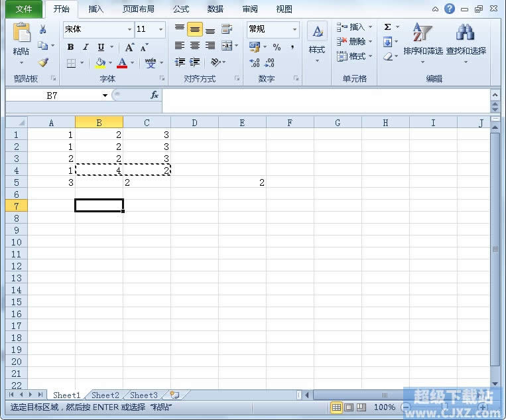Viewport: 506px width, 420px height.
Task: Apply comma style
Action: (292, 47)
